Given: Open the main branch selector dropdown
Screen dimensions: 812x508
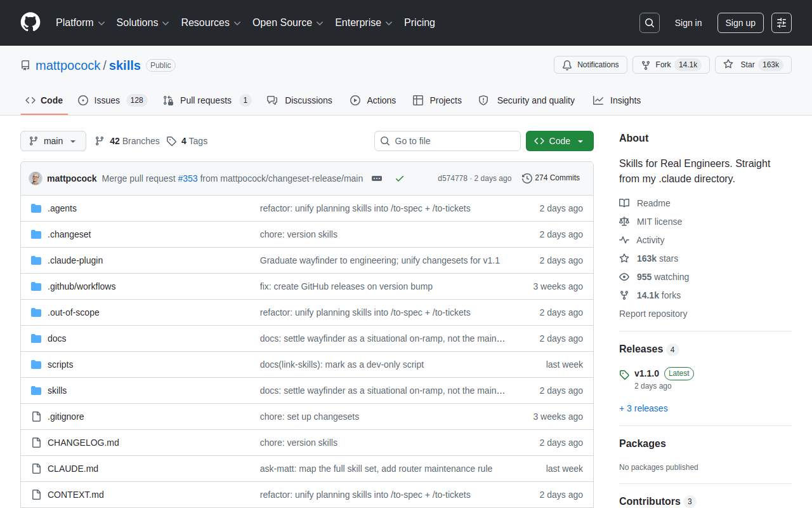Looking at the screenshot, I should tap(53, 141).
